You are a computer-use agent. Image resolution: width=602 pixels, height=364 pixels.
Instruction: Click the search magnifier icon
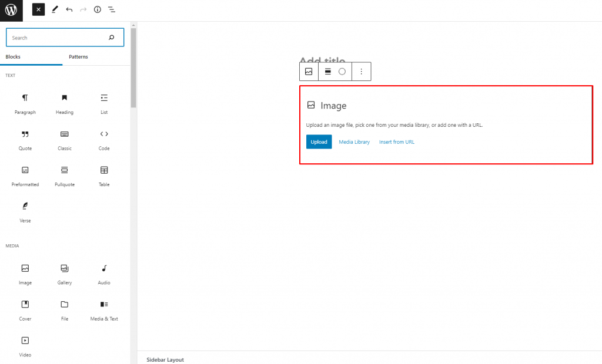[111, 38]
